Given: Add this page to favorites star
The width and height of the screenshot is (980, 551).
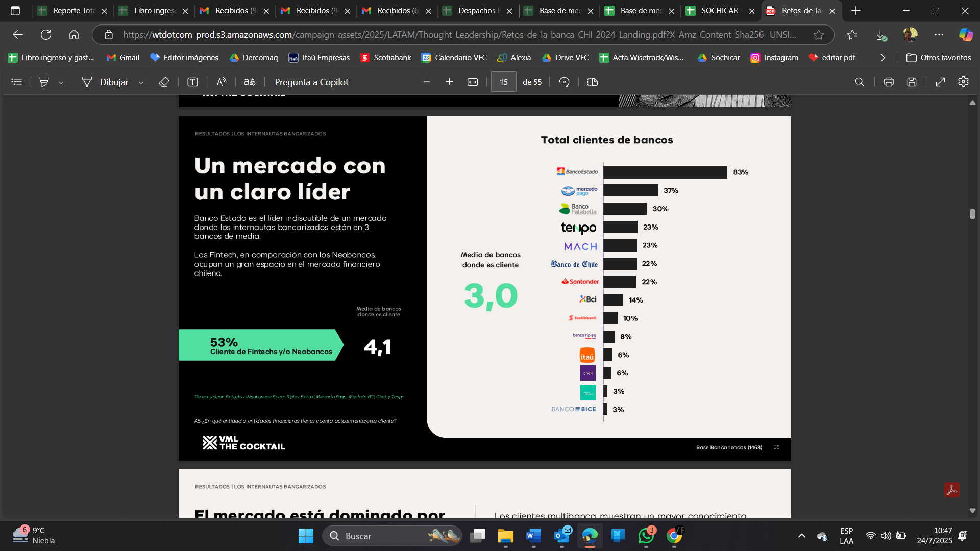Looking at the screenshot, I should [x=819, y=35].
